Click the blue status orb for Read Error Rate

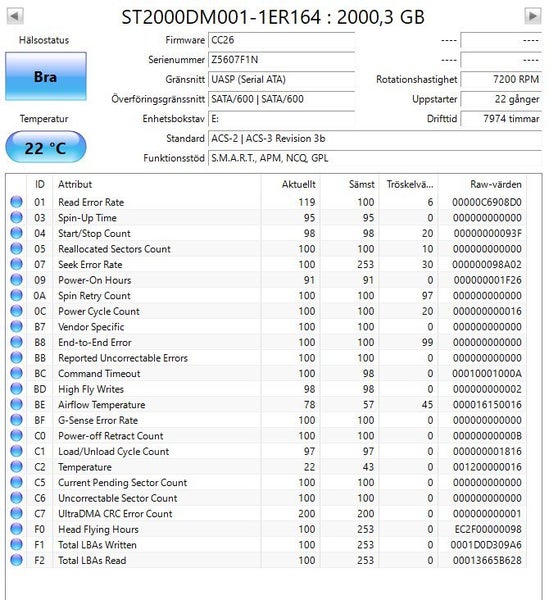[x=16, y=202]
